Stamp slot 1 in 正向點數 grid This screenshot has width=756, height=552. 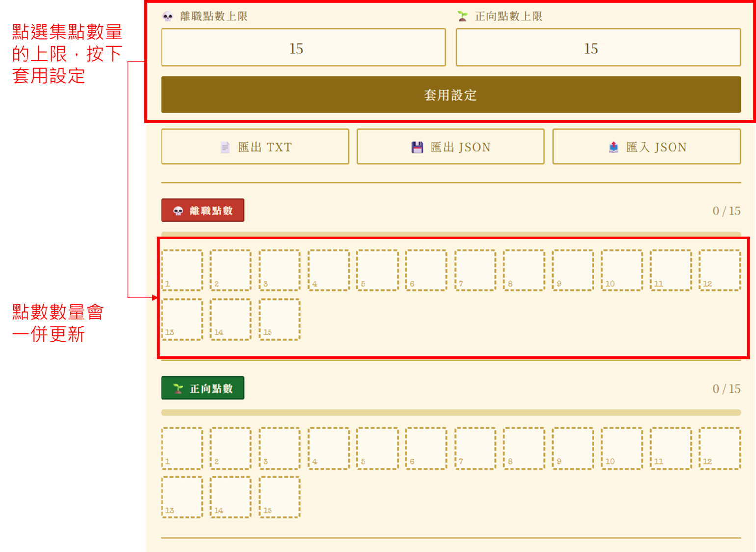(182, 448)
